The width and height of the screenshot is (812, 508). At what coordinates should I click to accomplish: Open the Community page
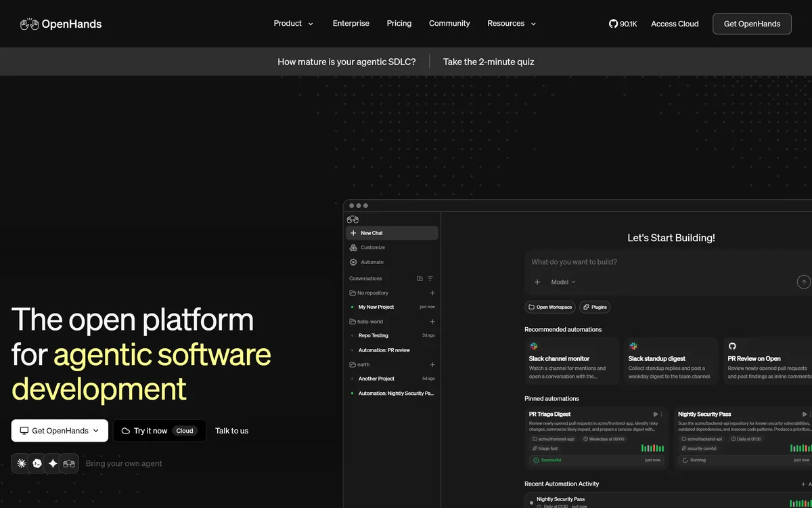[449, 24]
